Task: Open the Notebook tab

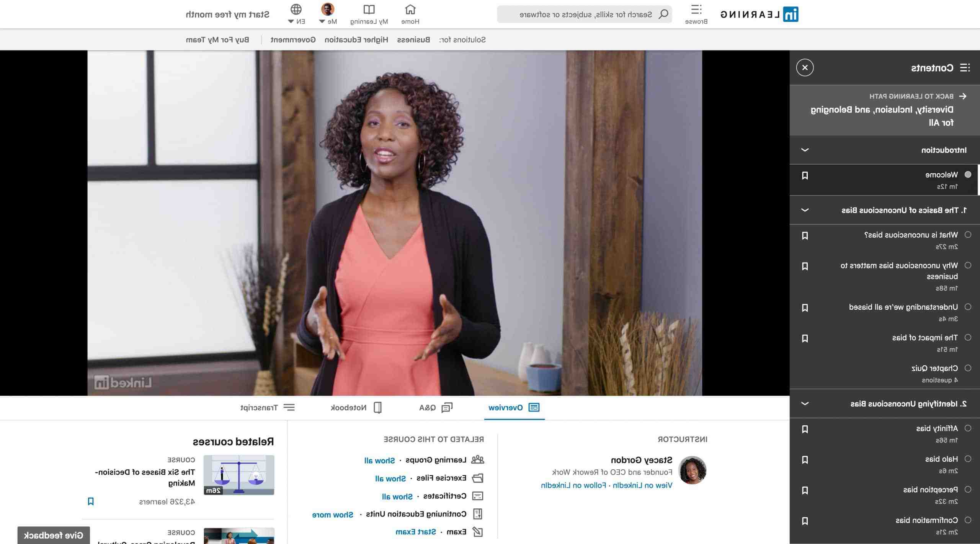Action: point(356,407)
